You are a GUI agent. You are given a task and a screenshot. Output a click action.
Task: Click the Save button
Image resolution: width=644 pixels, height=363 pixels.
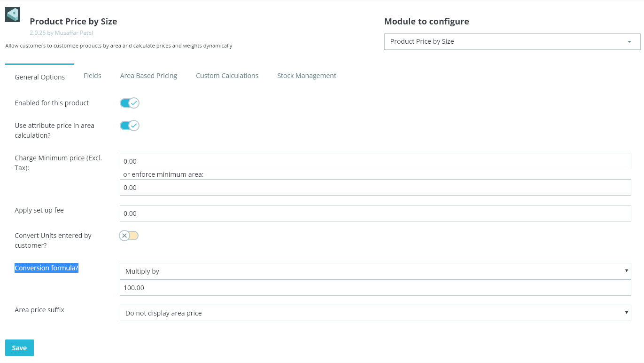point(19,348)
